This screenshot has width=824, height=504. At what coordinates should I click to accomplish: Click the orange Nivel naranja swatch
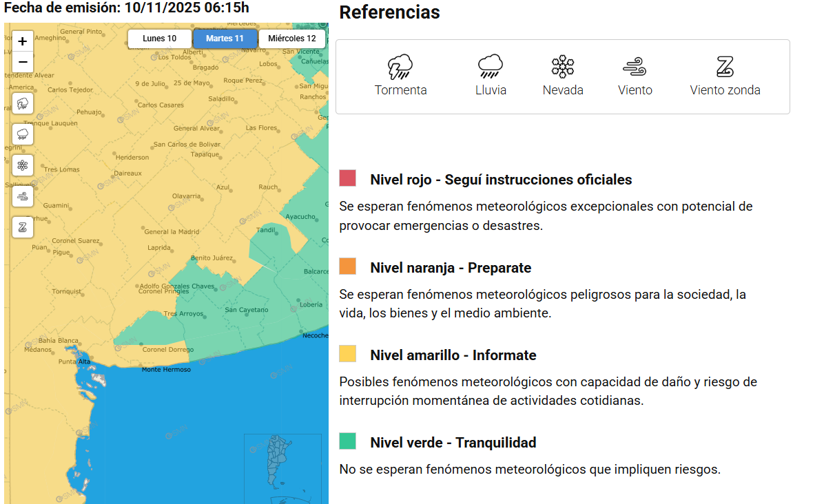pos(348,266)
